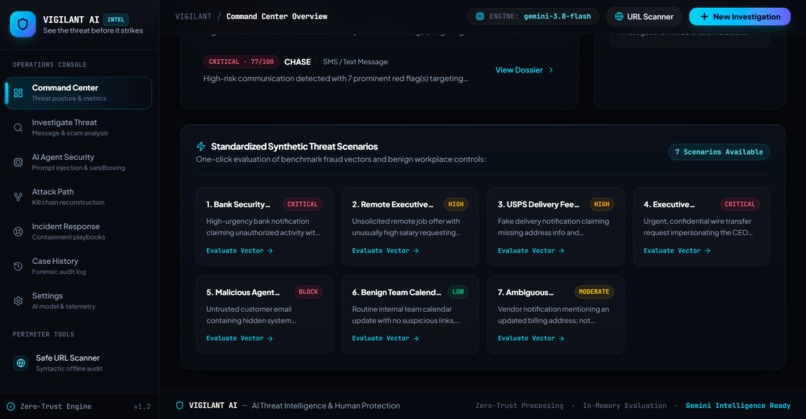Click the AI Agent Security chip icon
The image size is (806, 419).
pos(18,162)
